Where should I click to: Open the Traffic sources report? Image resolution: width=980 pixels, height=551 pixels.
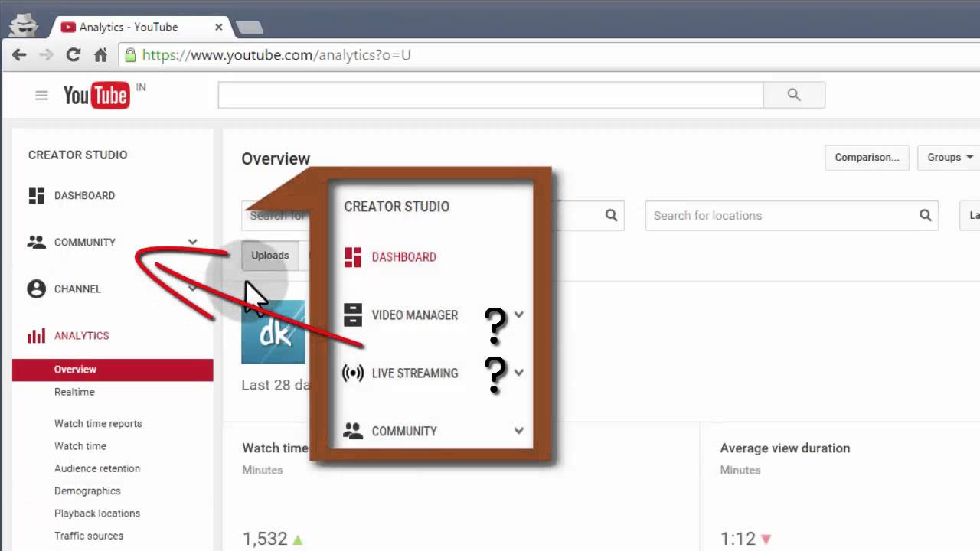click(x=89, y=536)
